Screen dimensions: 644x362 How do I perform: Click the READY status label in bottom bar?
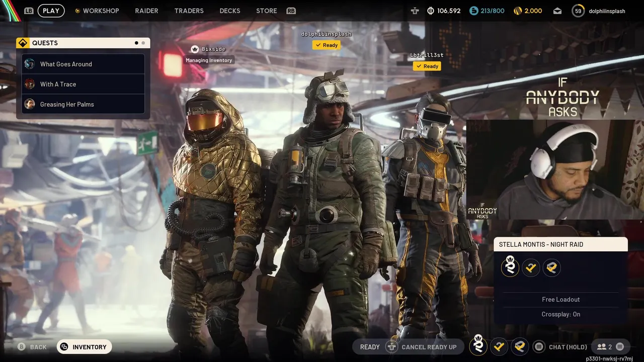point(370,347)
